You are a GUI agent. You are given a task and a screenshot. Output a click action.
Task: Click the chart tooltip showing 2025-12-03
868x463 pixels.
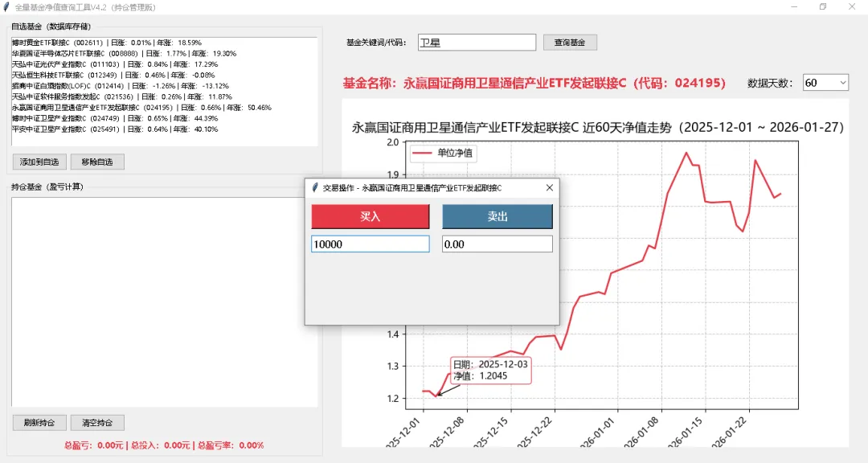click(x=490, y=370)
